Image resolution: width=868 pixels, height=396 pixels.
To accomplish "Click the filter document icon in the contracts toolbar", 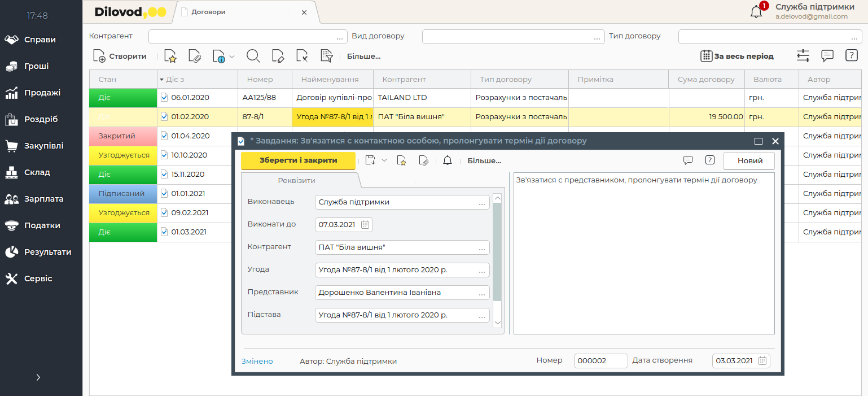I will point(326,56).
